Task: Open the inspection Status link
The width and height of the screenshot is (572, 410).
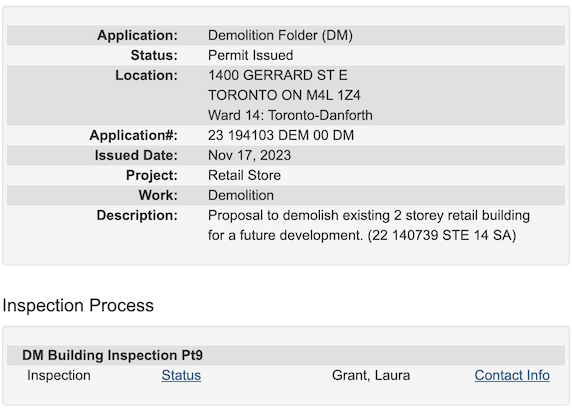Action: pos(181,375)
